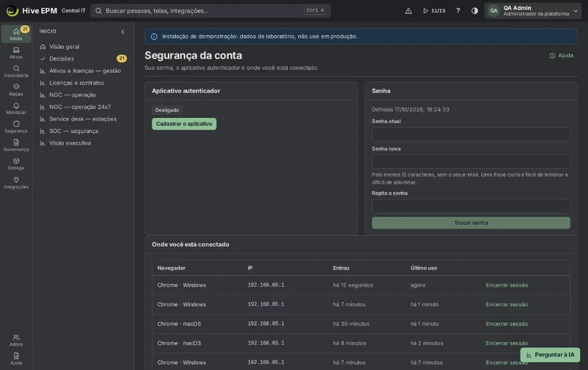588x370 pixels.
Task: Click the Central IT label in the header
Action: pos(73,11)
